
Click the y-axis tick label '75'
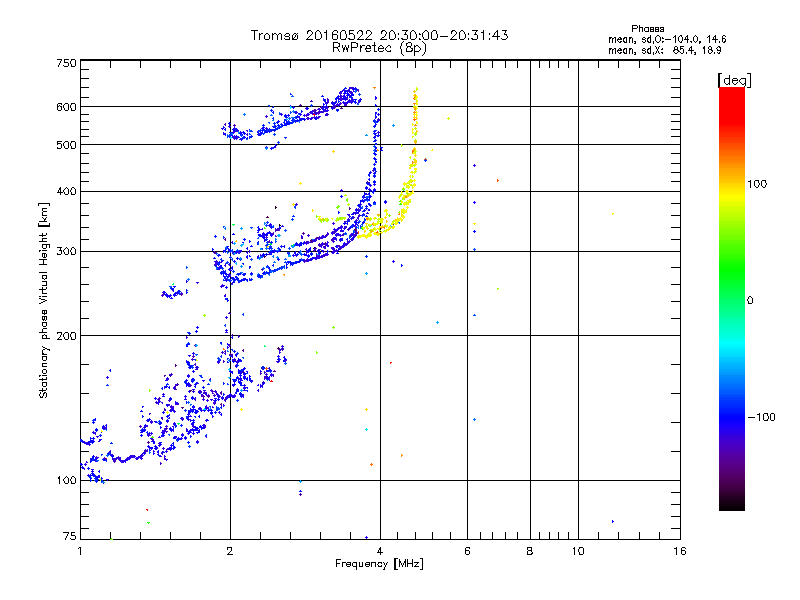pos(70,536)
